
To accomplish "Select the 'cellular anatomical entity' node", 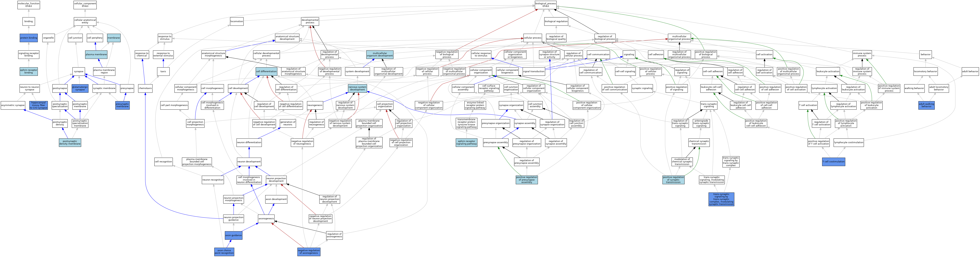I will pyautogui.click(x=85, y=21).
